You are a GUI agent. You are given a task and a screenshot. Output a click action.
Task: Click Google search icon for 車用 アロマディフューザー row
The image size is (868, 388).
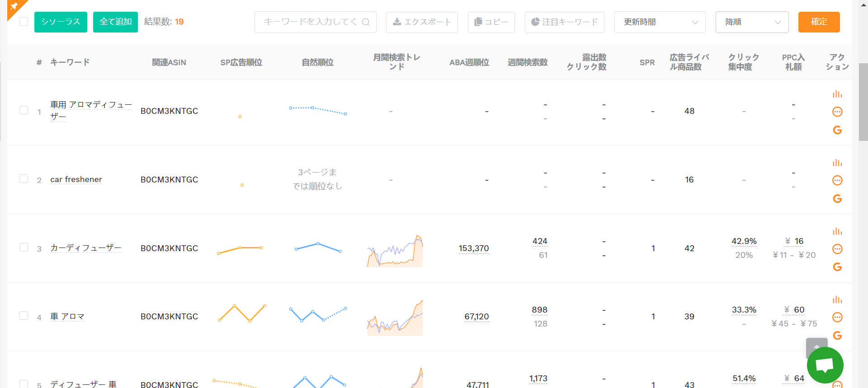click(x=837, y=130)
